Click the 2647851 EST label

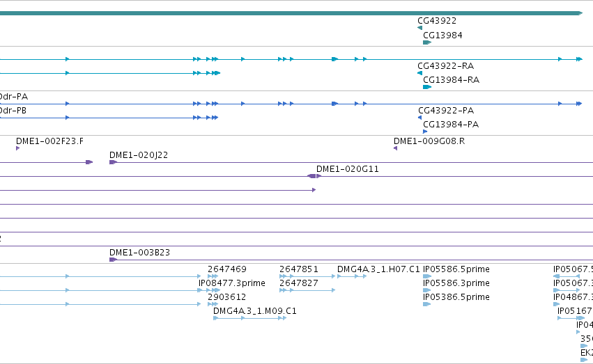point(299,269)
